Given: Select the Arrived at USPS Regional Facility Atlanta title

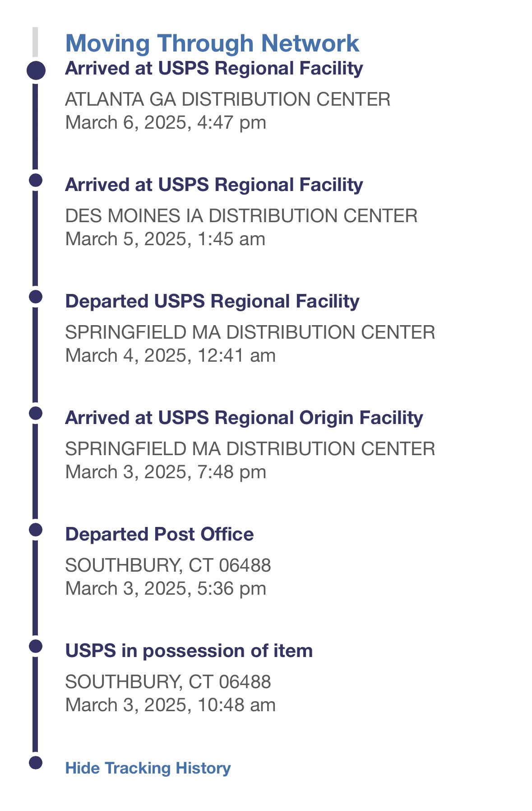Looking at the screenshot, I should pyautogui.click(x=214, y=69).
